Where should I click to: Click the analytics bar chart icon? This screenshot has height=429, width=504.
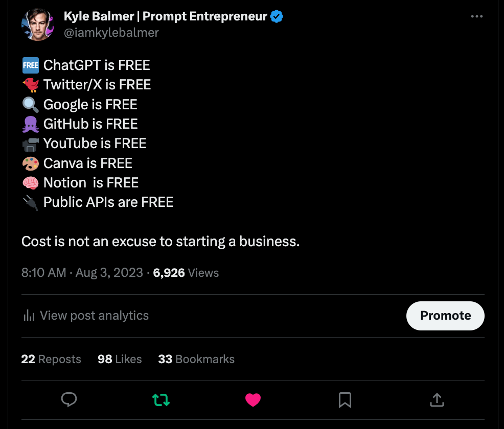pyautogui.click(x=29, y=316)
